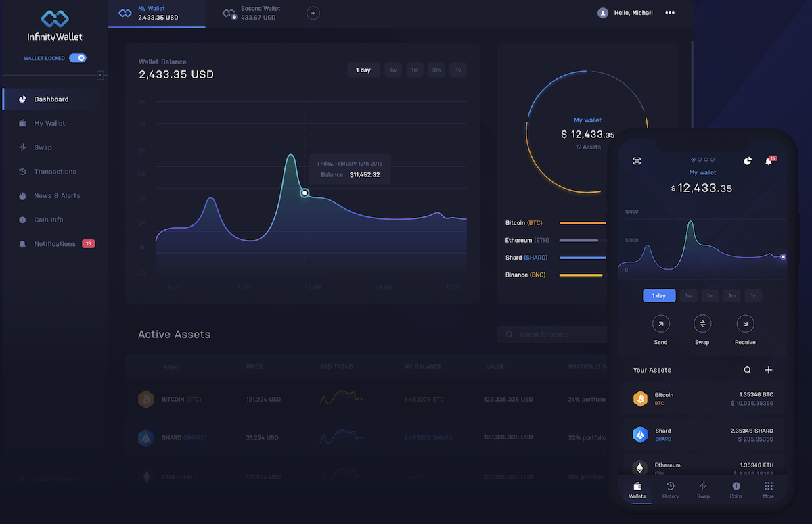Tap the notification bell on phone
The image size is (812, 524).
pos(769,161)
